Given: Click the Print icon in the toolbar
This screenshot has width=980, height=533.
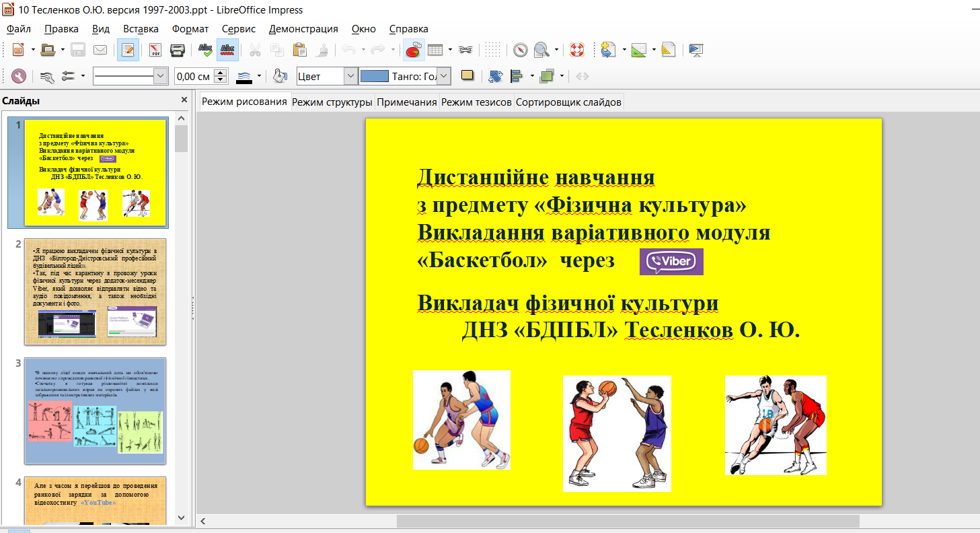Looking at the screenshot, I should [x=178, y=50].
